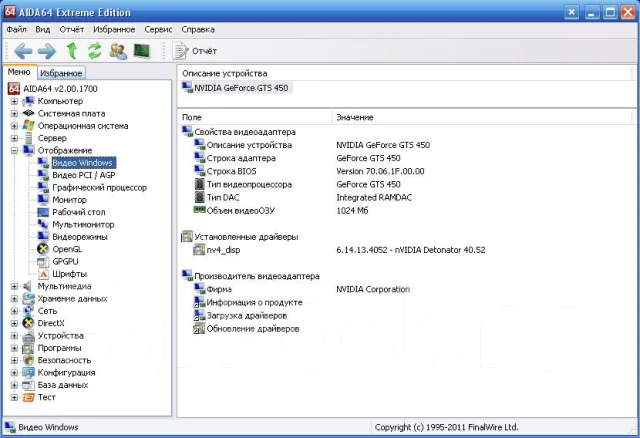Viewport: 640px width, 438px height.
Task: Open the Видеорежимы tree item
Action: [x=80, y=237]
